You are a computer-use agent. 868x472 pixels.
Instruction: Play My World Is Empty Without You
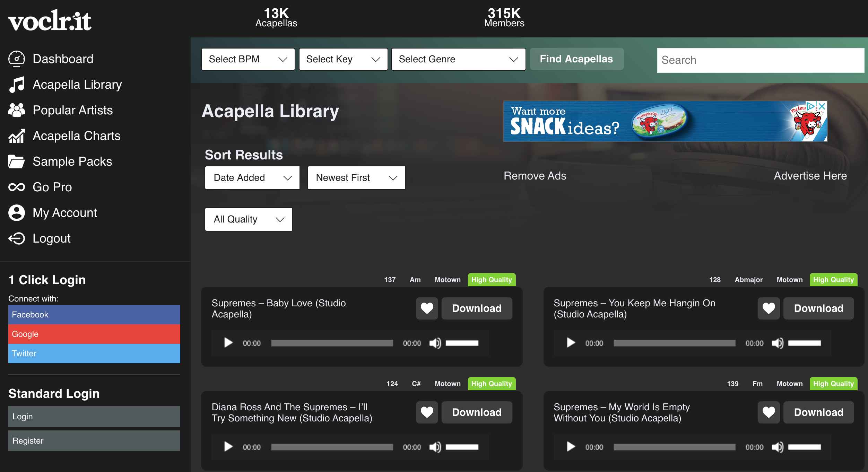coord(571,447)
